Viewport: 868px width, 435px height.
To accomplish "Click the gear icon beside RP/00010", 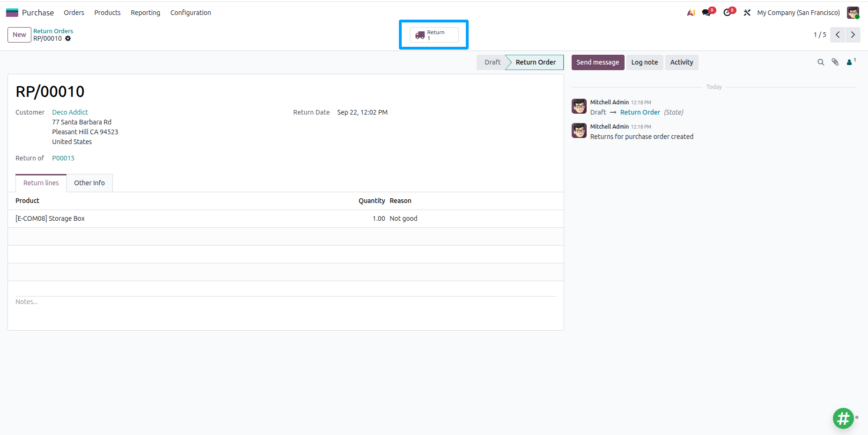I will click(68, 38).
